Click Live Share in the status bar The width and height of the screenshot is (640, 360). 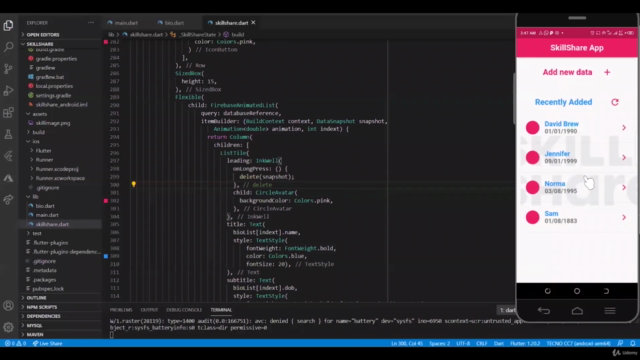pyautogui.click(x=47, y=343)
